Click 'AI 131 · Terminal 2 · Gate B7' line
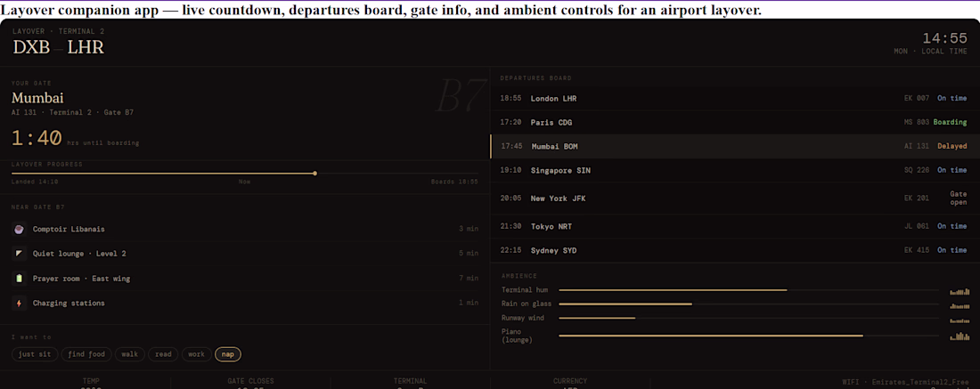This screenshot has width=980, height=389. (x=72, y=112)
